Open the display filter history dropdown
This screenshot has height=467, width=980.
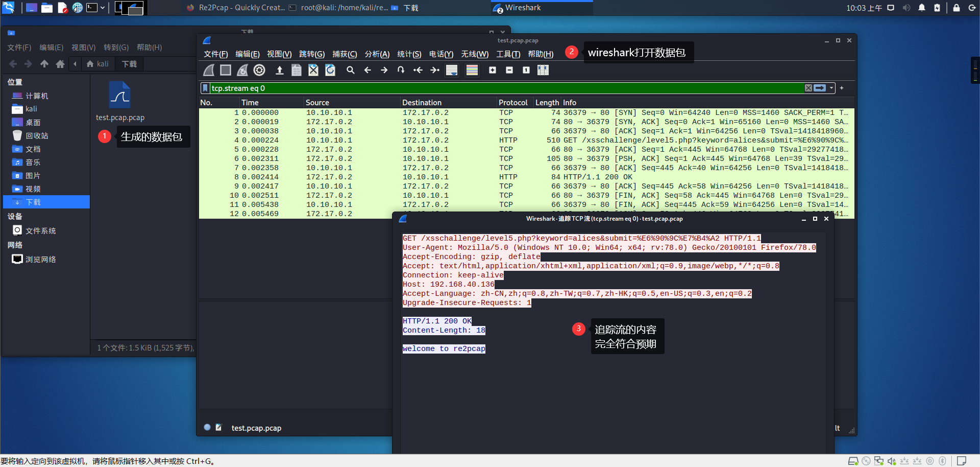[831, 88]
